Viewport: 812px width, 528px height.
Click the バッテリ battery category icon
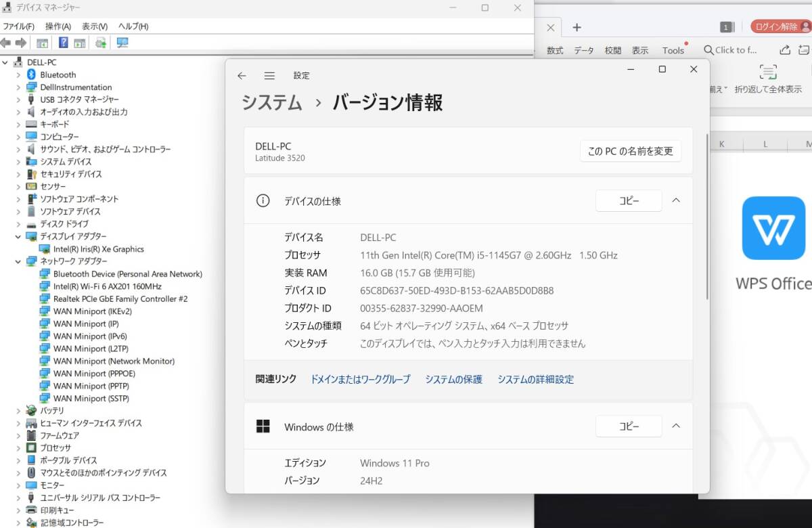(x=31, y=410)
